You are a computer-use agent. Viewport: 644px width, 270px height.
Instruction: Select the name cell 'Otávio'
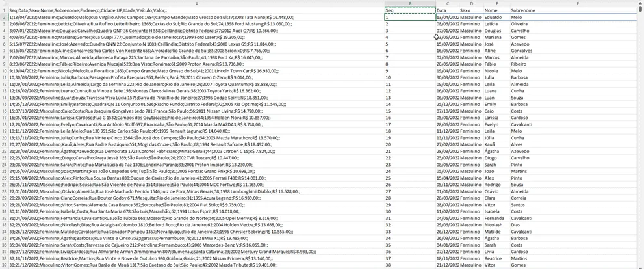[496, 191]
